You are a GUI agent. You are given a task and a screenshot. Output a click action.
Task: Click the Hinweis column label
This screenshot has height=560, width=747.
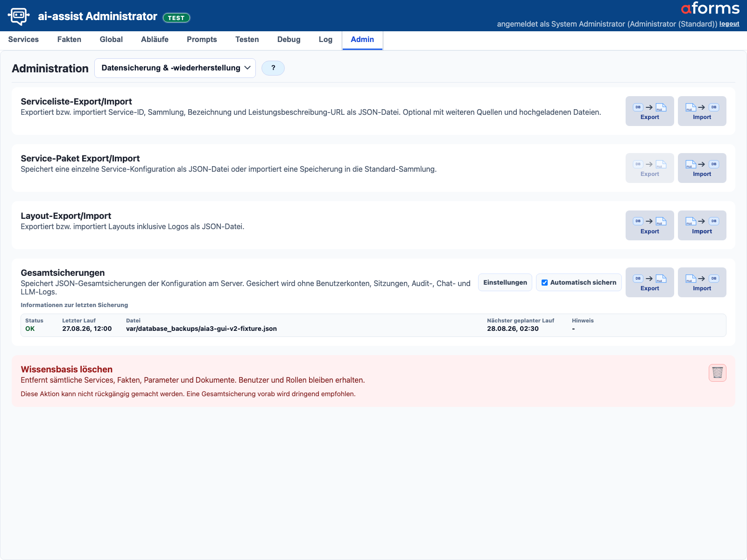(x=583, y=321)
